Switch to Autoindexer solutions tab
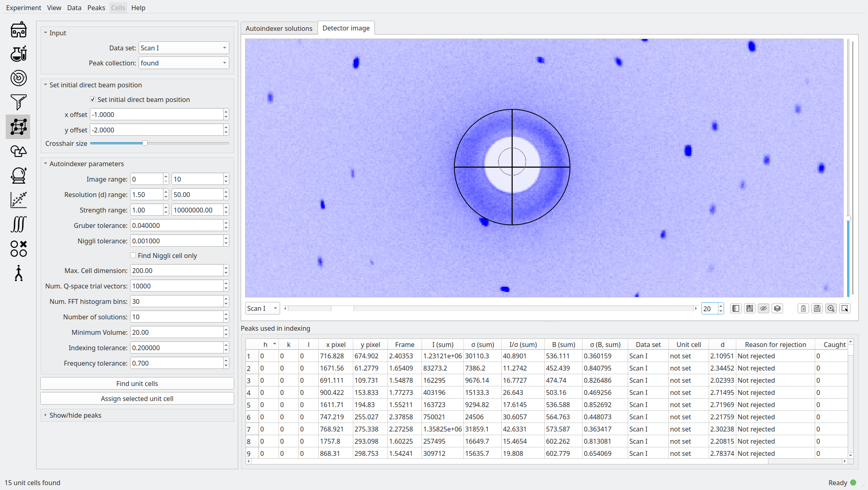This screenshot has height=490, width=868. [279, 28]
